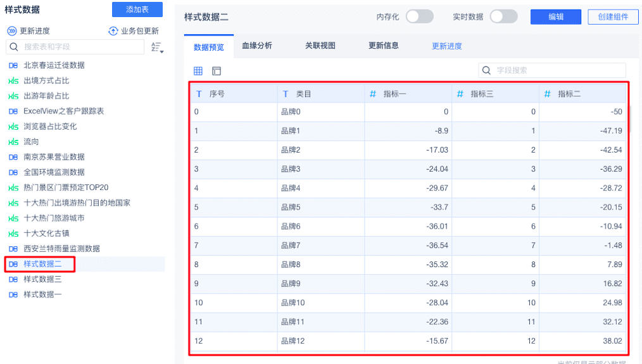Click the 业务包更新 upload icon

(x=113, y=31)
